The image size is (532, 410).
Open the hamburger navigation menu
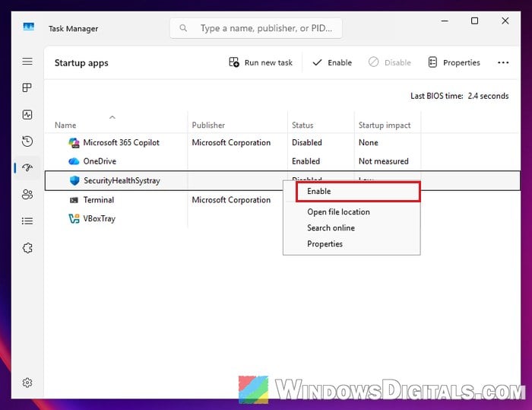[x=27, y=62]
